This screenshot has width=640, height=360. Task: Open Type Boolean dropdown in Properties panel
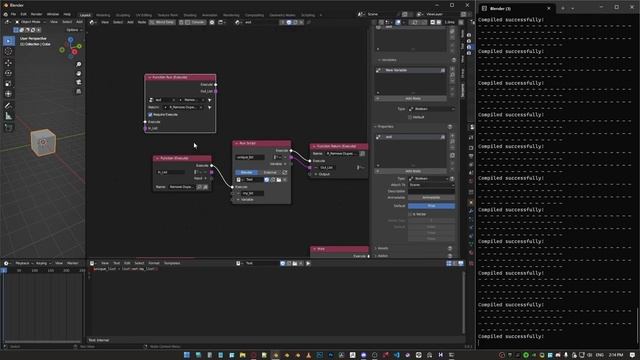tap(428, 178)
